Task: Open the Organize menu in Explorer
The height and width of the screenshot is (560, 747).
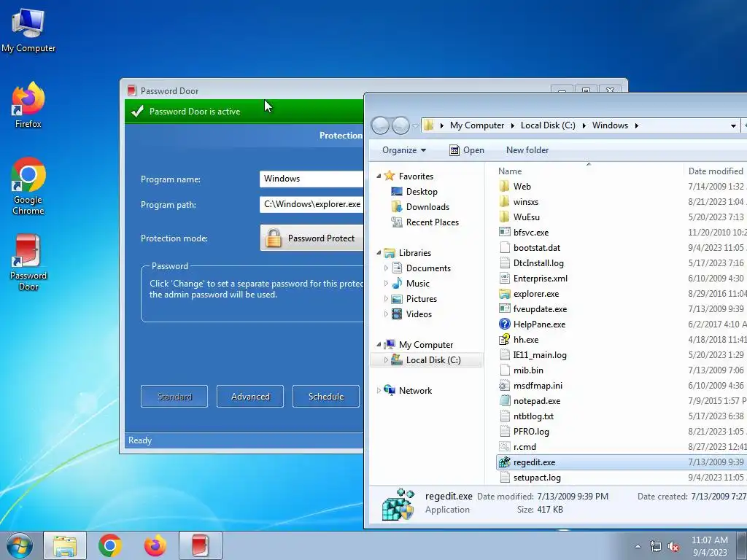Action: tap(404, 150)
